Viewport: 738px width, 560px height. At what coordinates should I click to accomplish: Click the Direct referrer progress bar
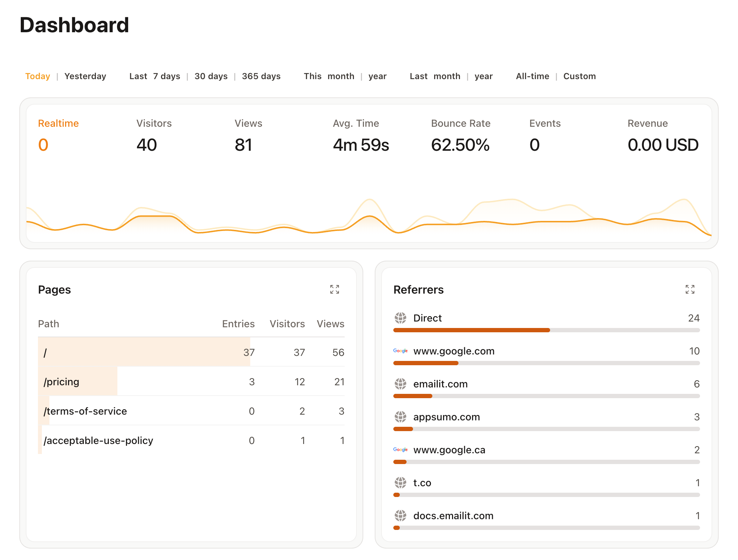(x=471, y=329)
